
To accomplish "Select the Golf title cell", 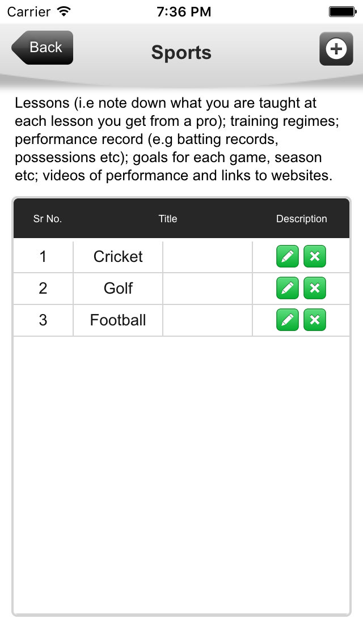I will [x=118, y=289].
